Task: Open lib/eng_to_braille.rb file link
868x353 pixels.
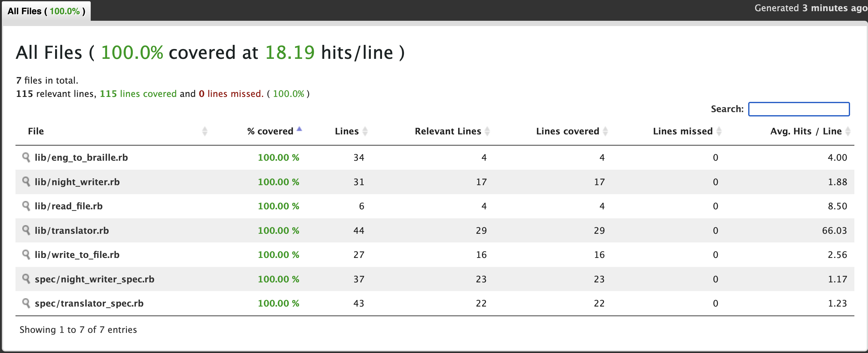Action: click(81, 157)
